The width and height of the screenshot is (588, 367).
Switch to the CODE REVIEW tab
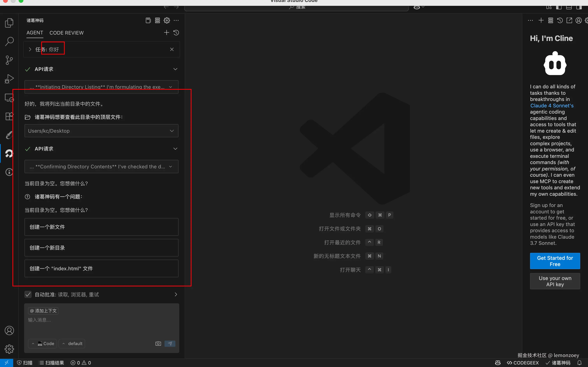(x=66, y=33)
